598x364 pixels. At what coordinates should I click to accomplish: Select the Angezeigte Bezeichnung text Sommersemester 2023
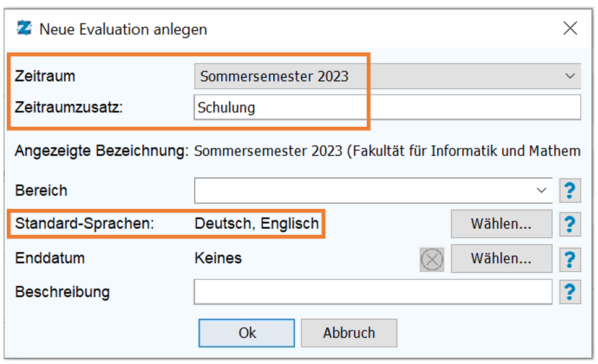point(268,151)
